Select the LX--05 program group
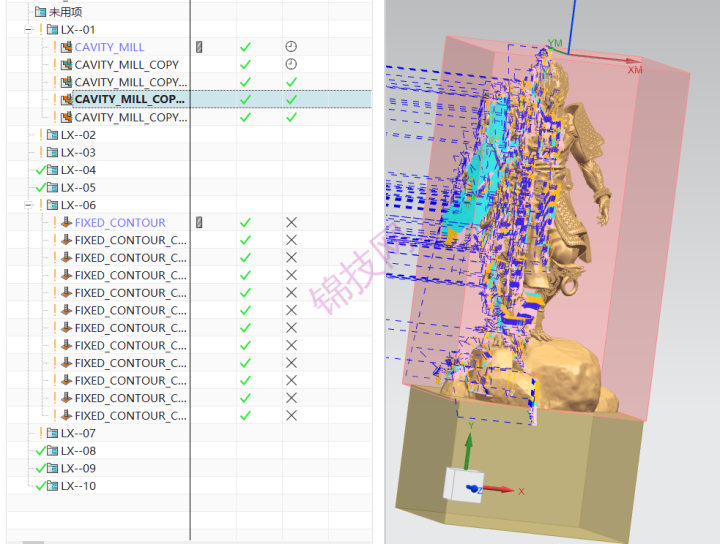The width and height of the screenshot is (720, 544). click(78, 188)
